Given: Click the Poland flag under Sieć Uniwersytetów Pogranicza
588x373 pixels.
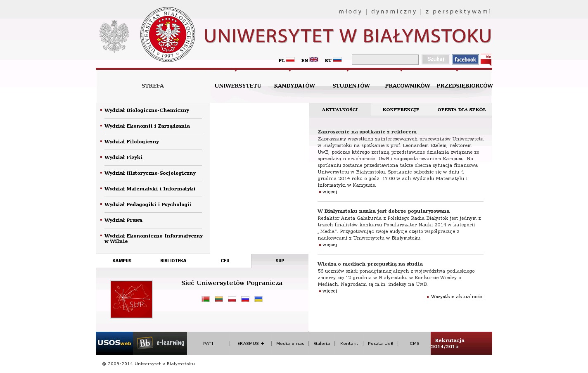Looking at the screenshot, I should pos(232,299).
